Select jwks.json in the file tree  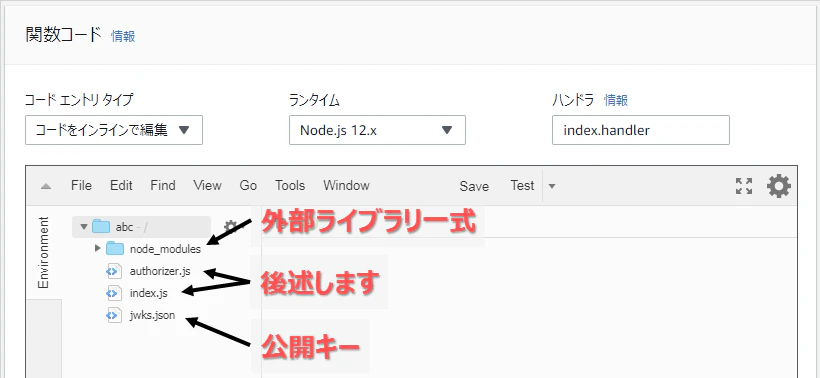tap(152, 315)
